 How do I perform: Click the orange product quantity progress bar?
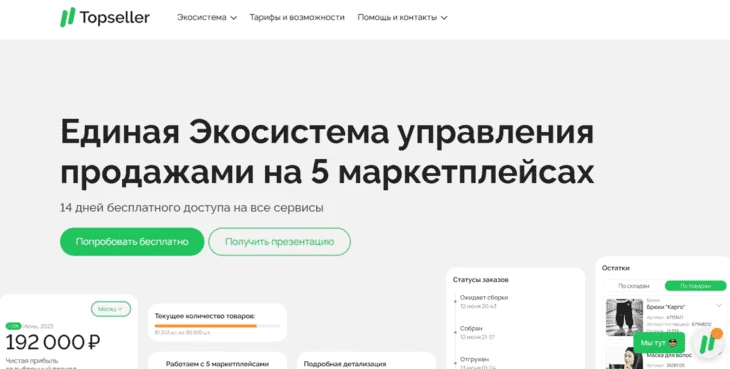click(x=206, y=326)
